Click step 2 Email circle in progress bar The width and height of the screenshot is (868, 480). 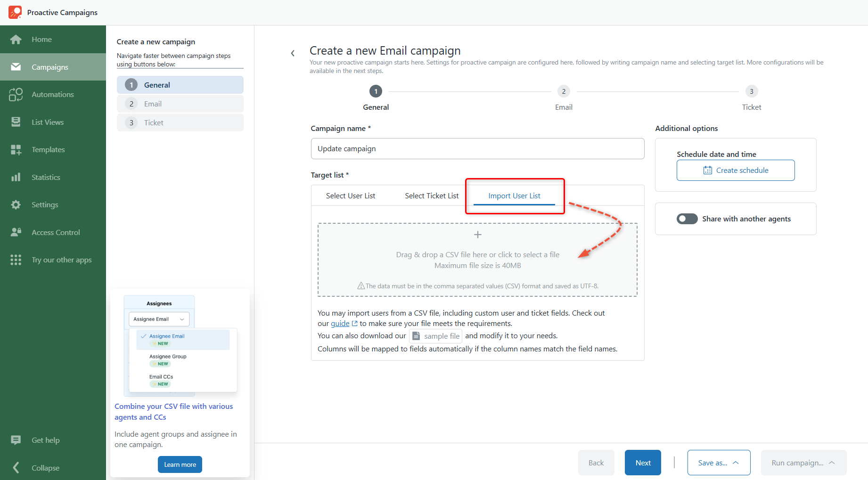(x=564, y=91)
